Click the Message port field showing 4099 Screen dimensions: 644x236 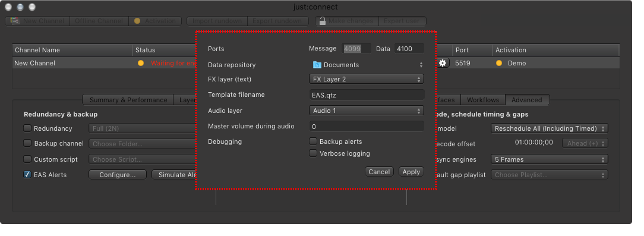[x=356, y=49]
